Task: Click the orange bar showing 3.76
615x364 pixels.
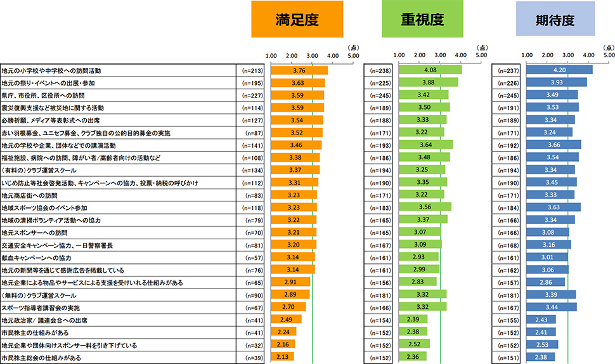Action: (x=299, y=70)
